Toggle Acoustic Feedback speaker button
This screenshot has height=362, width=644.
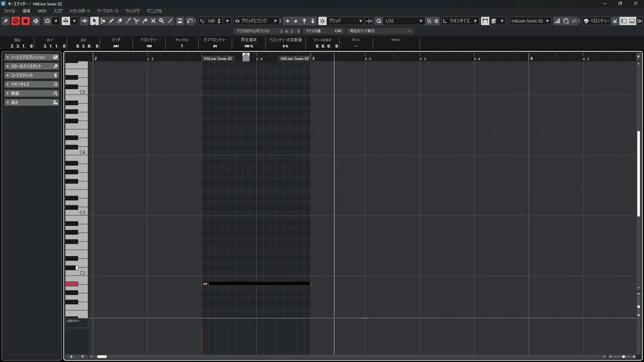[x=84, y=21]
